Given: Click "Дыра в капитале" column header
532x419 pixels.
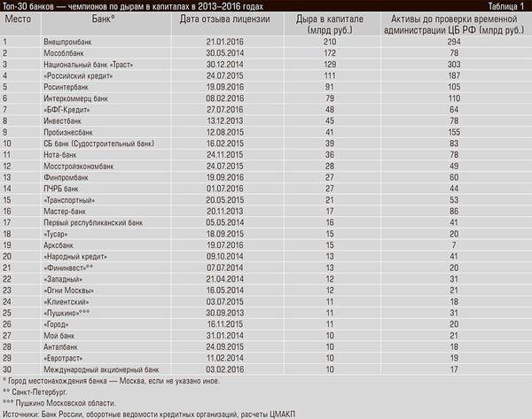Looking at the screenshot, I should click(330, 25).
